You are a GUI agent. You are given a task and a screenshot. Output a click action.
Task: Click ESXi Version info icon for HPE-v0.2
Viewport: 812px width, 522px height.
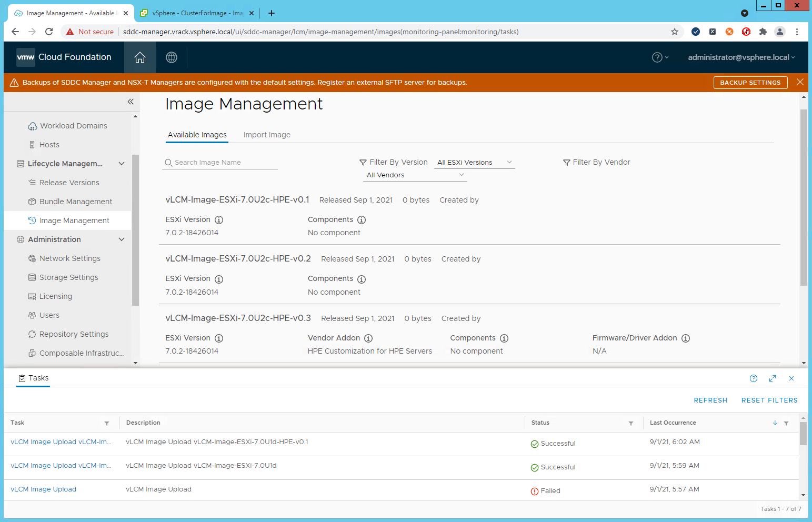pos(219,279)
